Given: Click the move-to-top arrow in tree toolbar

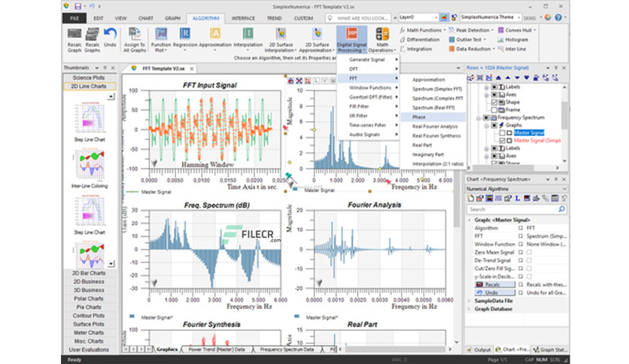Looking at the screenshot, I should tap(498, 77).
